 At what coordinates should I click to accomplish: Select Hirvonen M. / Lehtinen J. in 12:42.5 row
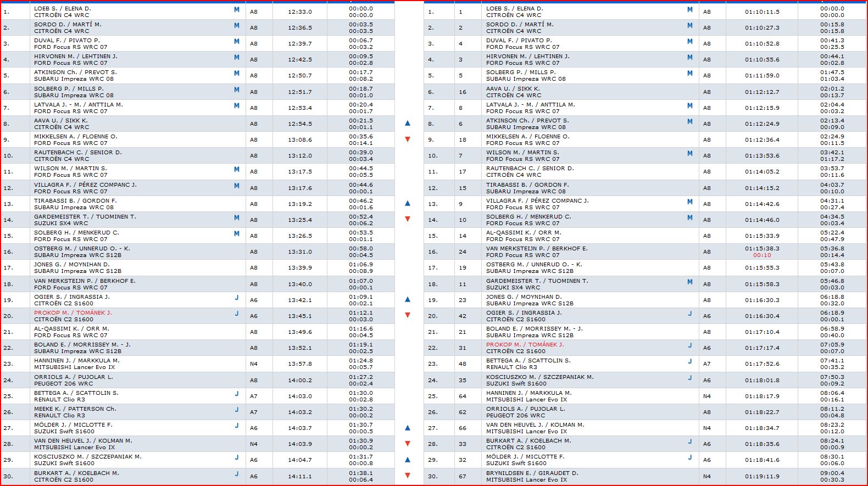point(75,57)
